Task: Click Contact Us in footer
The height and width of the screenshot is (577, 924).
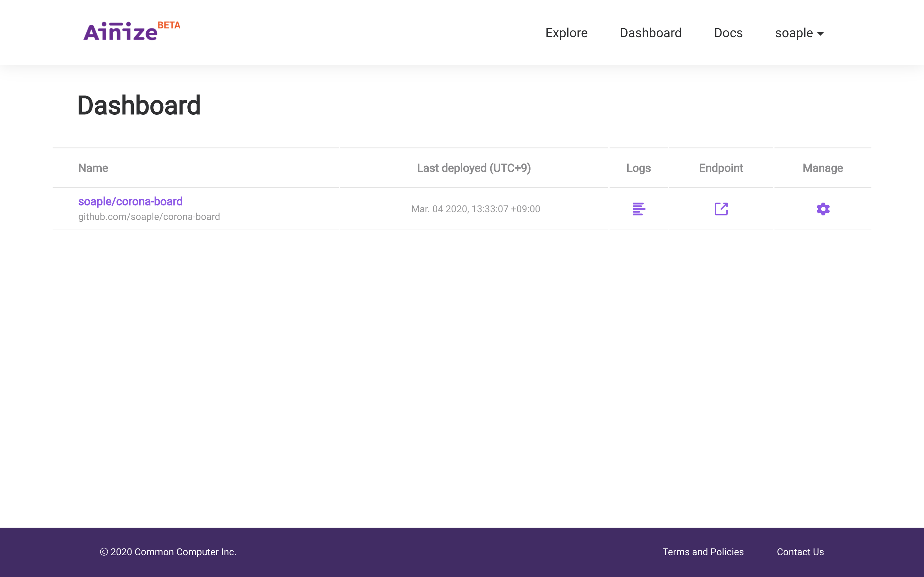Action: (x=800, y=552)
